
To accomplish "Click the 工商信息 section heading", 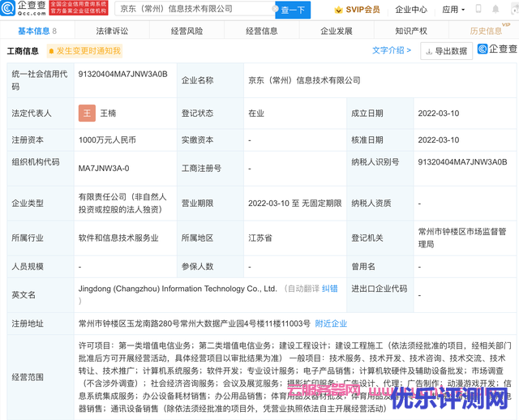I will (23, 51).
